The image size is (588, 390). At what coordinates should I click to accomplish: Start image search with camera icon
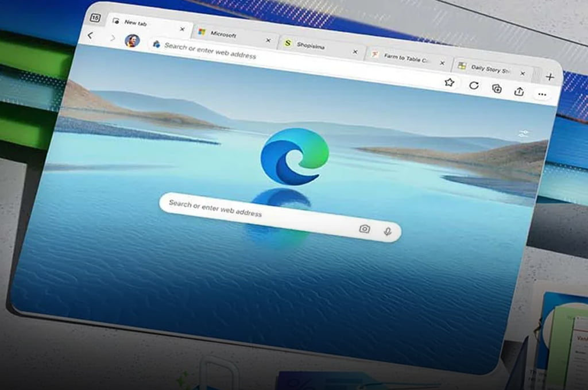pyautogui.click(x=364, y=229)
